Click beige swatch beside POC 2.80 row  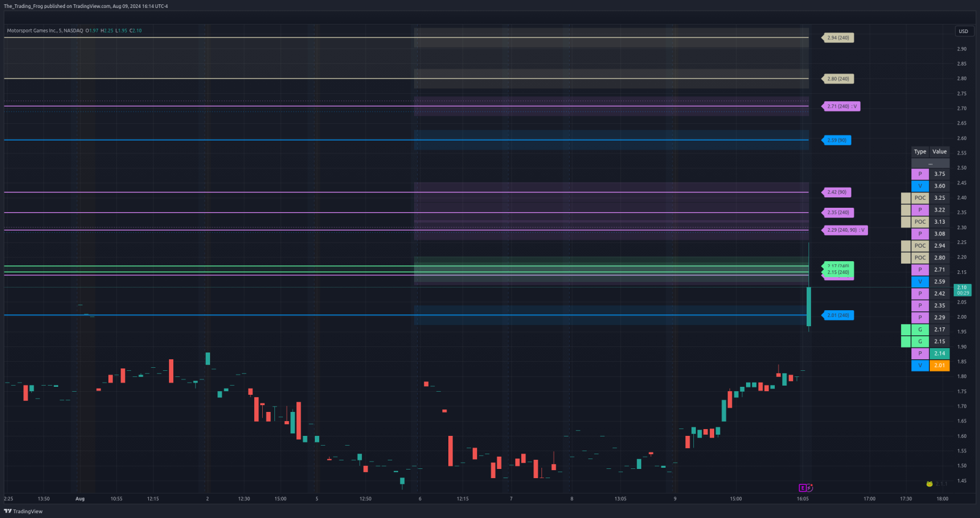[906, 258]
